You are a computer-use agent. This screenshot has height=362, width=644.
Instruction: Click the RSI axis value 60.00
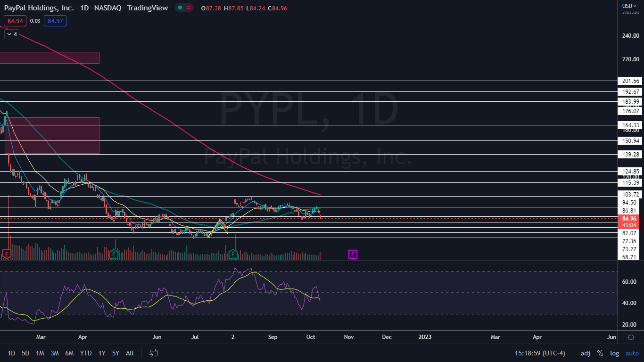pyautogui.click(x=630, y=282)
